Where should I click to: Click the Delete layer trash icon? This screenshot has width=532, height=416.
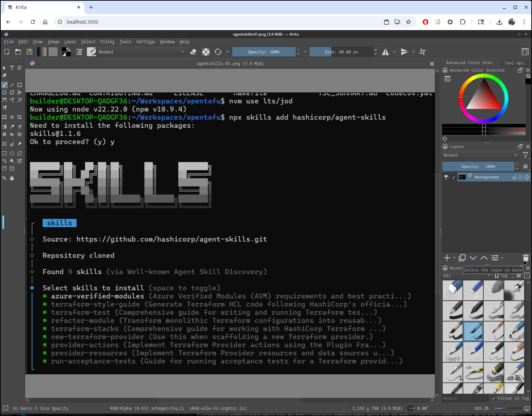point(525,258)
